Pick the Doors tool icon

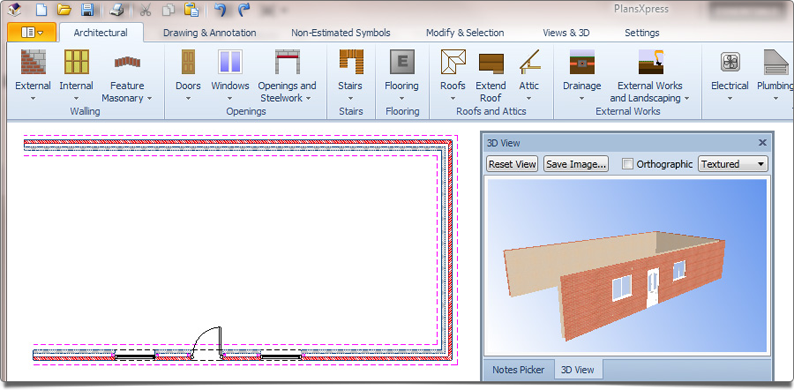188,62
